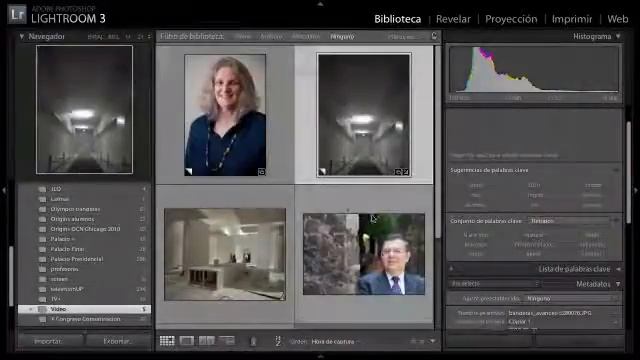This screenshot has width=640, height=360.
Task: Click the left panel vertical scrollbar
Action: (11, 276)
